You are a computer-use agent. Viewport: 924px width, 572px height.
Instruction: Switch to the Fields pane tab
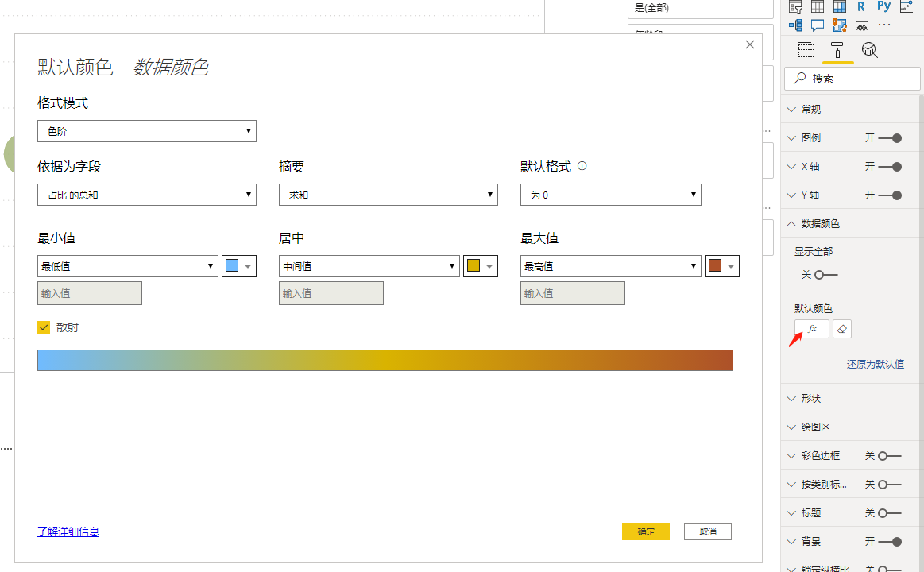point(806,50)
